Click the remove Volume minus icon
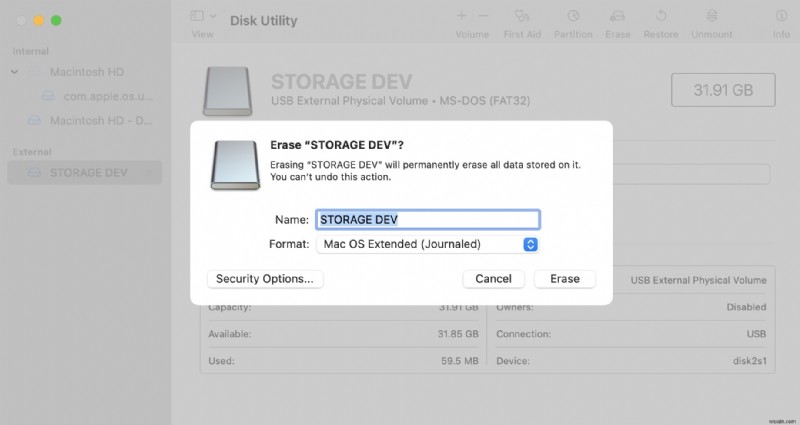This screenshot has height=425, width=800. click(x=483, y=16)
